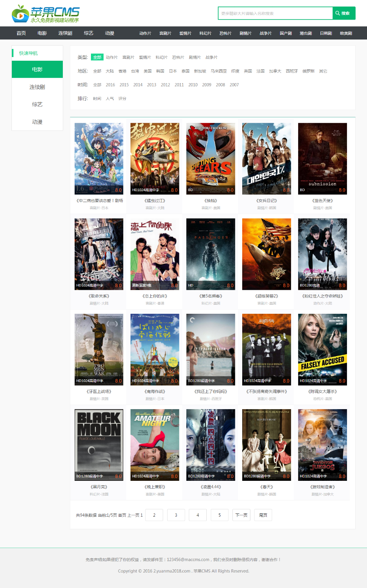
Task: Click the green 搜索 search button
Action: coord(344,13)
